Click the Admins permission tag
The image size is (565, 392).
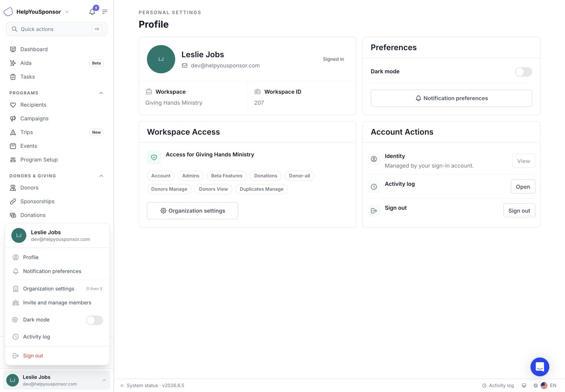click(191, 176)
